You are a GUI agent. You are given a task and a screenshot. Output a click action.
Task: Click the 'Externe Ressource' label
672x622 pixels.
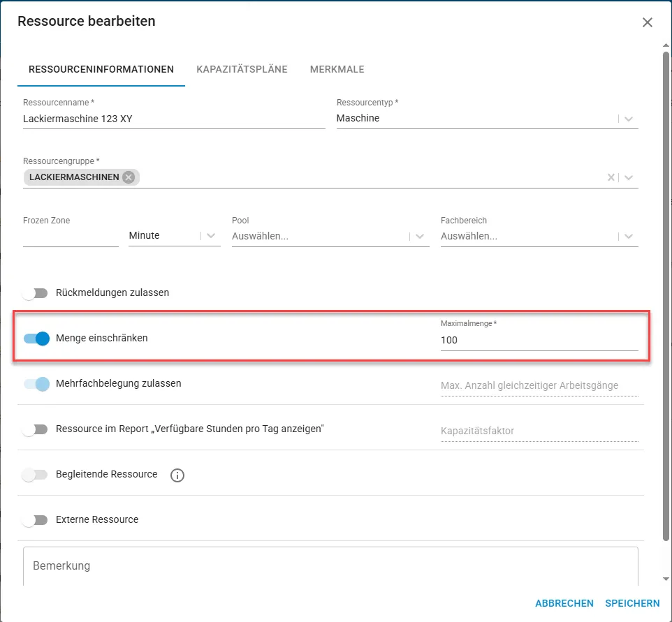coord(97,519)
